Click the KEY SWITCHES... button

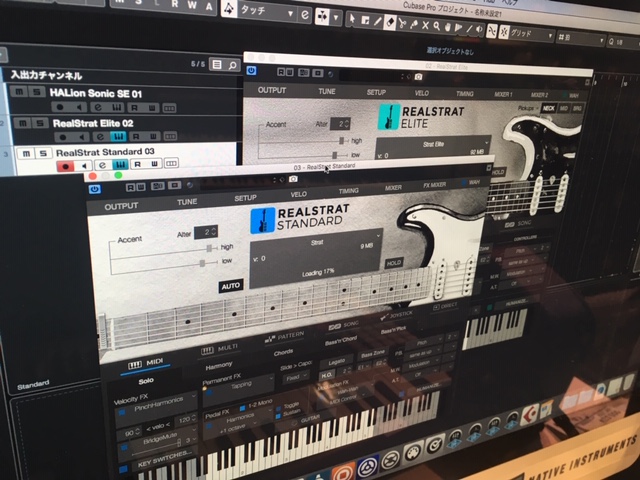[165, 460]
